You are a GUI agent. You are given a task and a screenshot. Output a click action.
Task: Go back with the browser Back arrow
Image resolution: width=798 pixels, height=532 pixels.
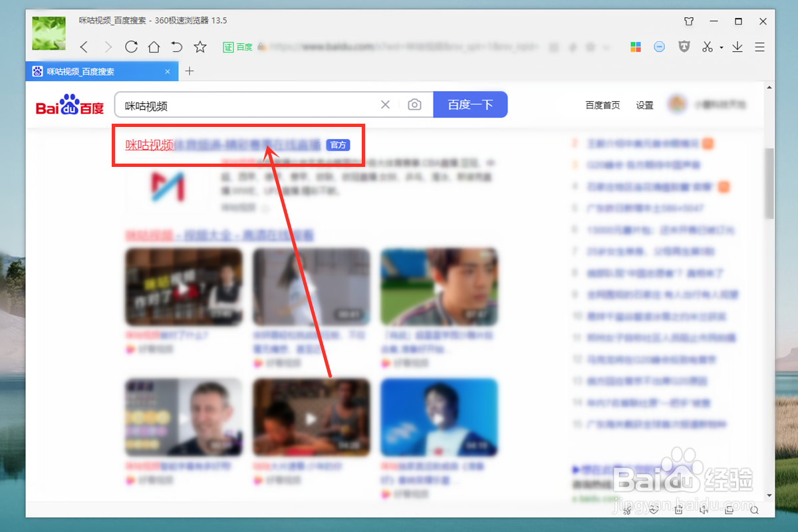point(84,47)
